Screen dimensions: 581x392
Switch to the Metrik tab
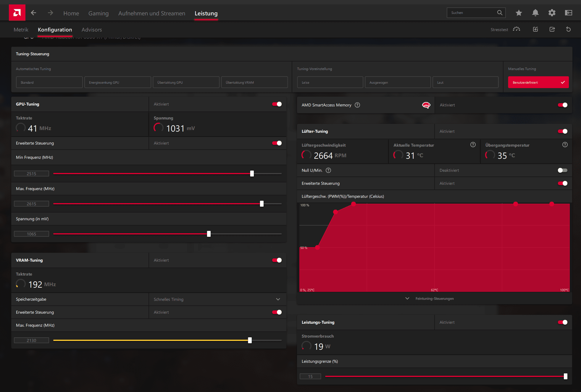(21, 30)
